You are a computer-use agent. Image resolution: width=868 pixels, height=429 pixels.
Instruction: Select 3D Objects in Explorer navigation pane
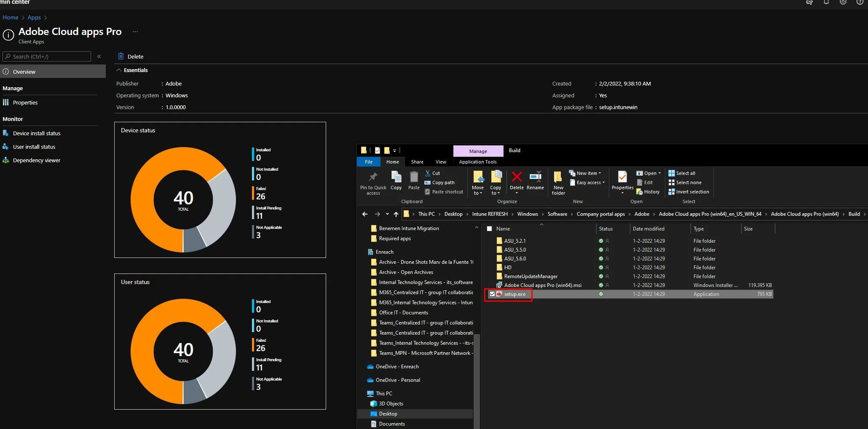tap(391, 404)
